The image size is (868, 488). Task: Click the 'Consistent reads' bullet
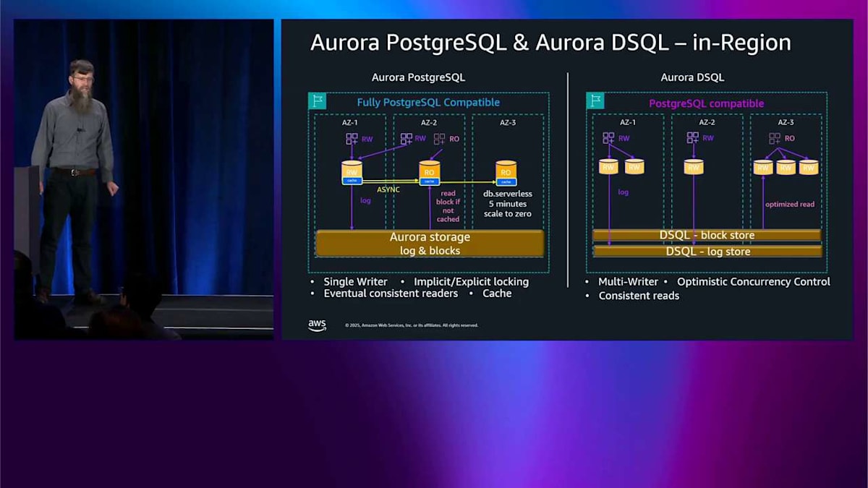tap(639, 296)
